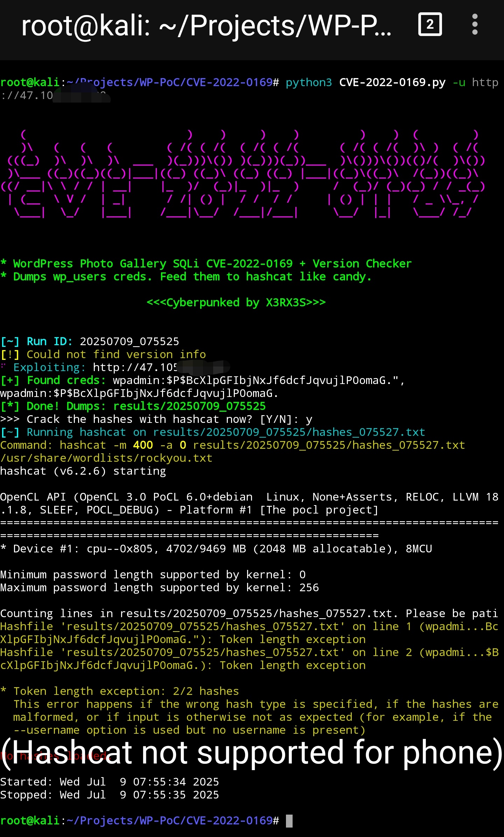The height and width of the screenshot is (837, 504).
Task: Select the 'Started: Wed Jul 9 07:55:34 2025' line
Action: pyautogui.click(x=110, y=782)
